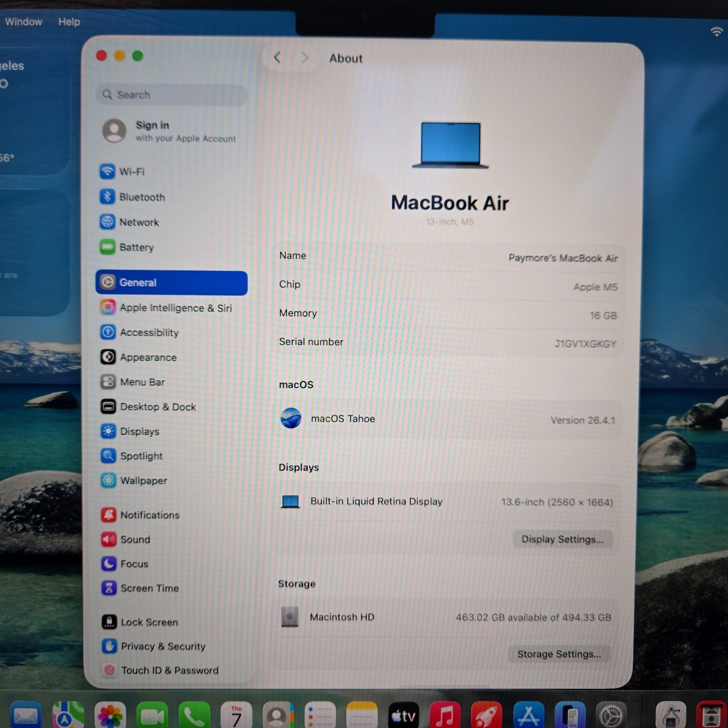Image resolution: width=728 pixels, height=728 pixels.
Task: Select Wallpaper in the sidebar
Action: [x=134, y=481]
